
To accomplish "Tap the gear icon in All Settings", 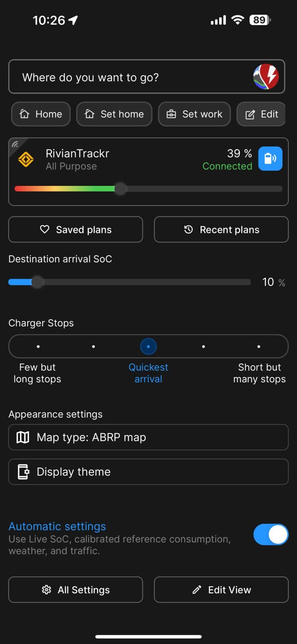I will [x=47, y=590].
